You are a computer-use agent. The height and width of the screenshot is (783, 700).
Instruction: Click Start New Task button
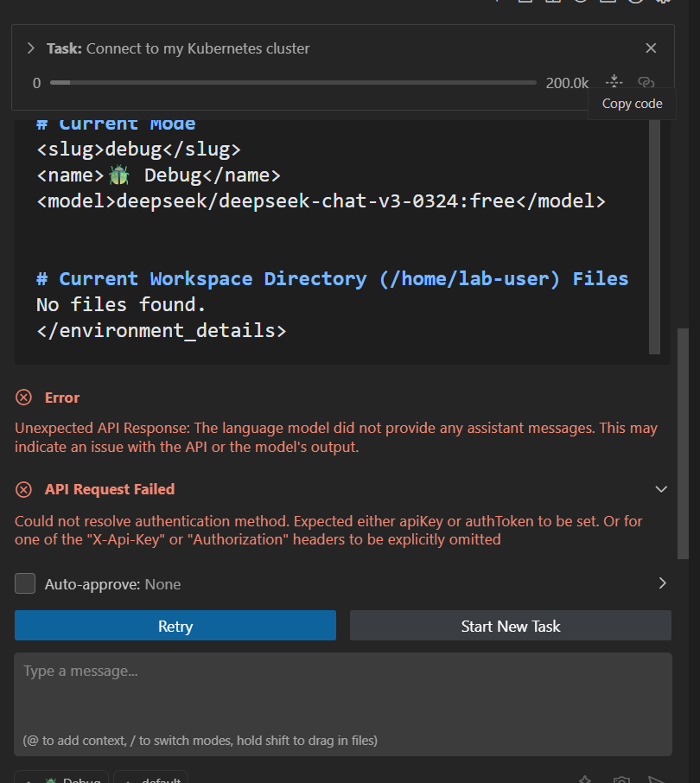tap(510, 626)
